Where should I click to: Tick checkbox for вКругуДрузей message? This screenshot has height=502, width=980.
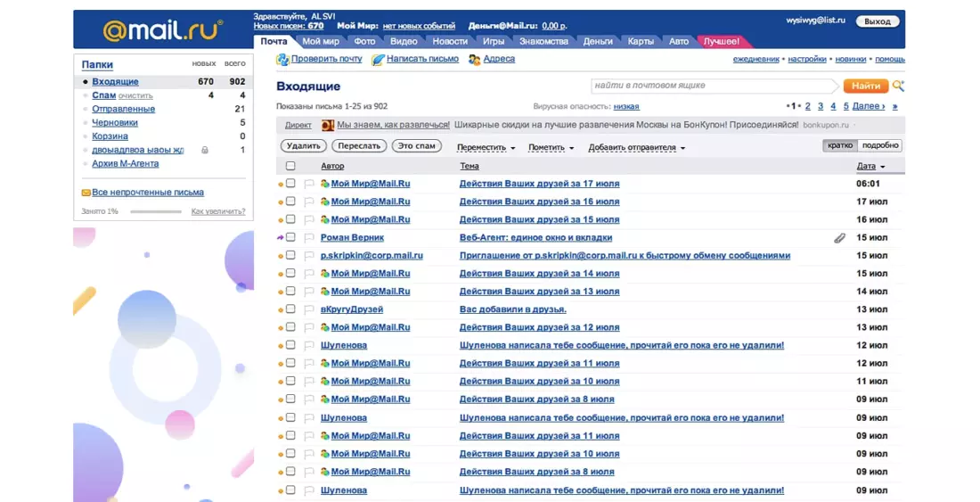[290, 309]
